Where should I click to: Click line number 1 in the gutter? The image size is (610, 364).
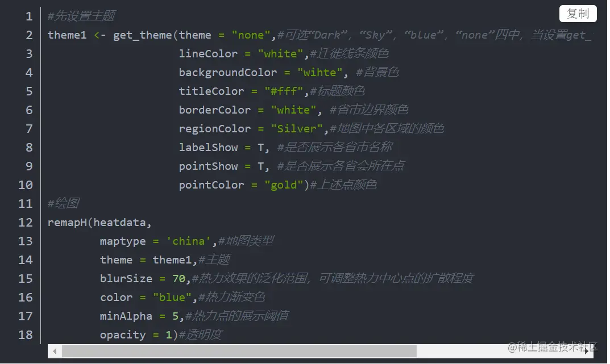28,16
